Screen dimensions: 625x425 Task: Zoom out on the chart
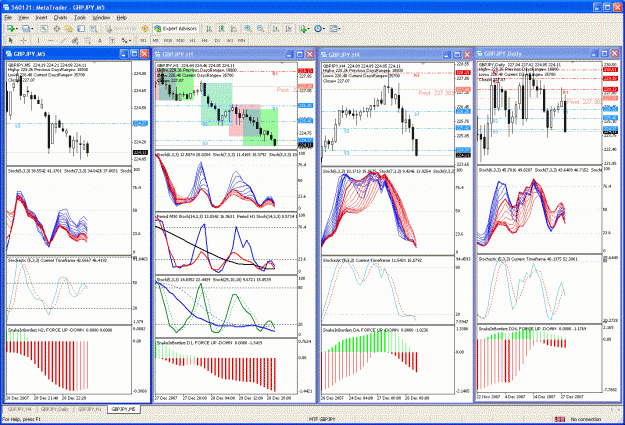click(x=260, y=28)
